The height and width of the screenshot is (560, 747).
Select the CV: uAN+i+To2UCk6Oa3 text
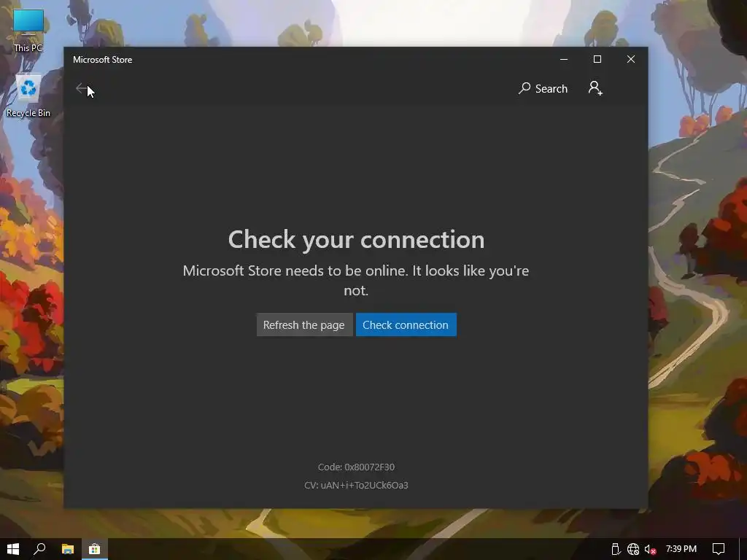(356, 485)
